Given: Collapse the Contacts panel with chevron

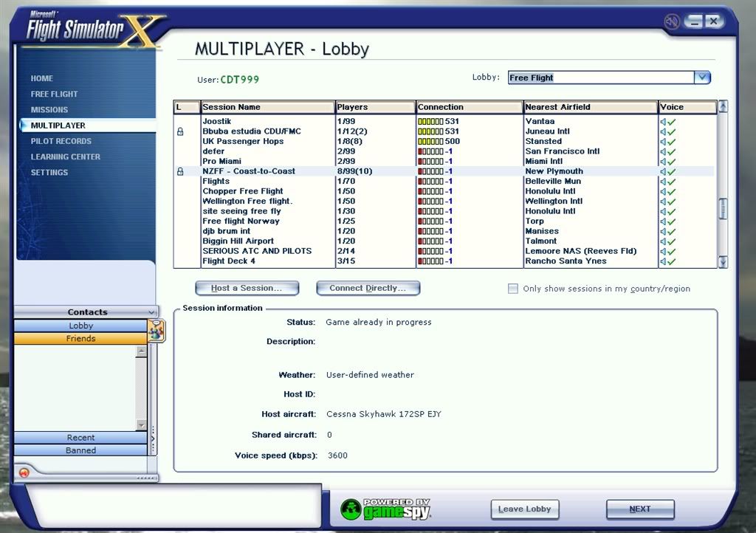Looking at the screenshot, I should click(x=151, y=312).
